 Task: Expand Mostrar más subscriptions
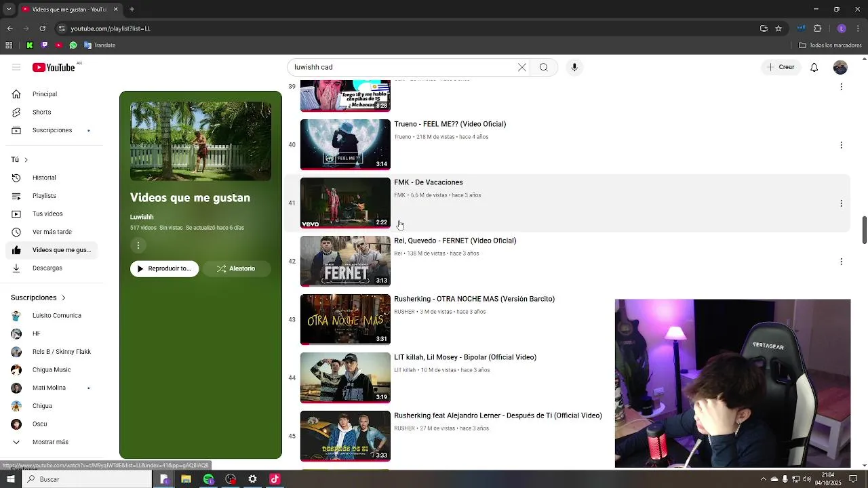[x=52, y=442]
